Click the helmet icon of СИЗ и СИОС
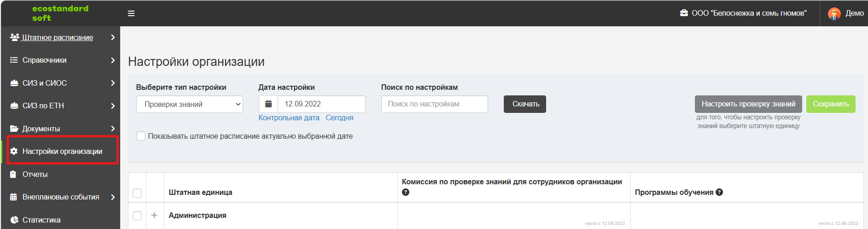868x229 pixels. (14, 83)
